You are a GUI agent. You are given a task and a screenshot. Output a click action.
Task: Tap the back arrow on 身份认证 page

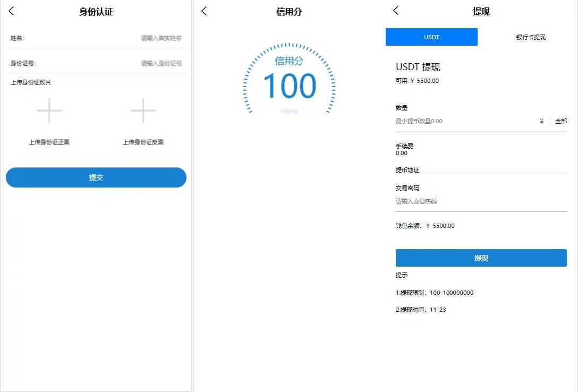pos(11,11)
